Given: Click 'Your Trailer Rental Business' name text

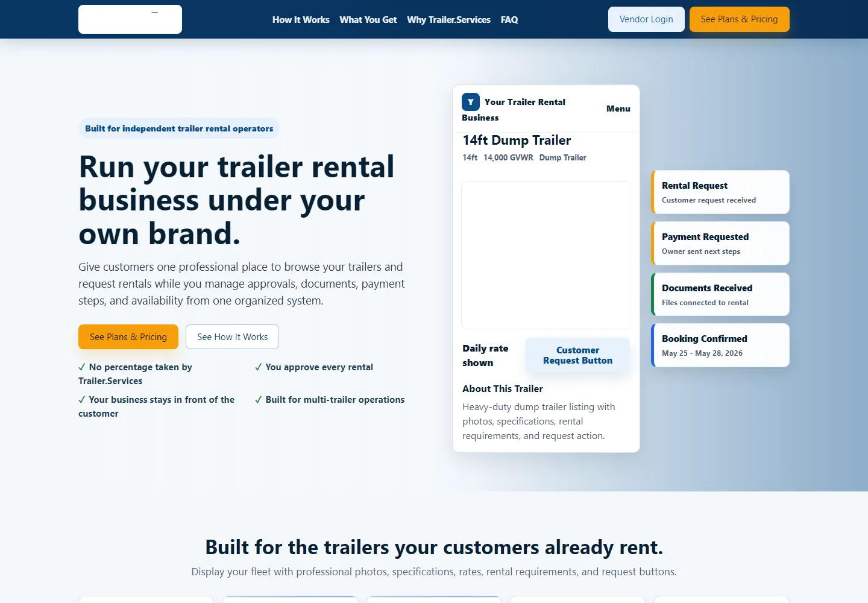Looking at the screenshot, I should point(514,110).
